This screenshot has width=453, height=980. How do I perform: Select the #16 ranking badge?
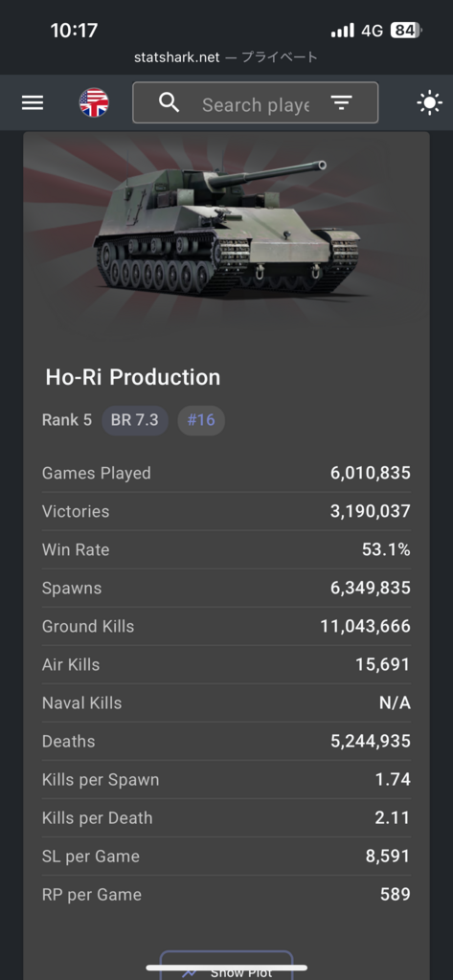click(x=201, y=420)
